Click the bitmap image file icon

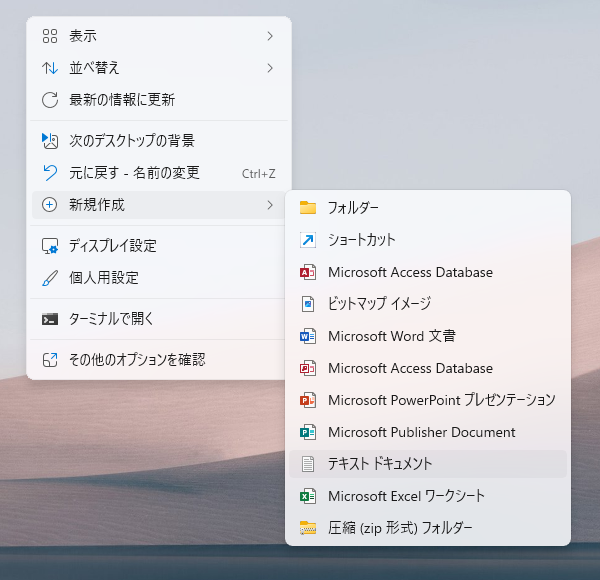point(308,304)
